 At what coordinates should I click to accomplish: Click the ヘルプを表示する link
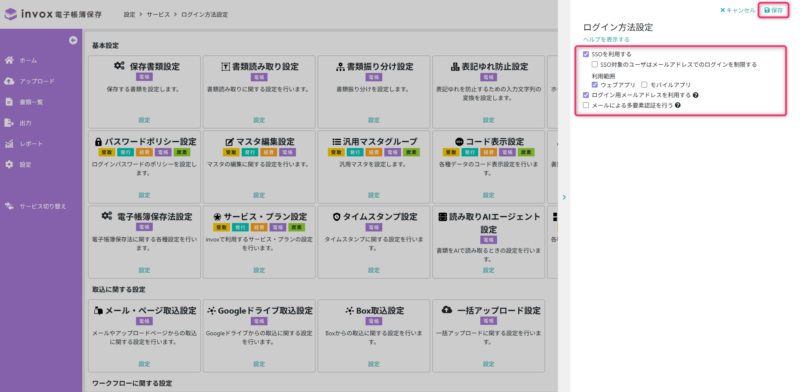coord(606,39)
